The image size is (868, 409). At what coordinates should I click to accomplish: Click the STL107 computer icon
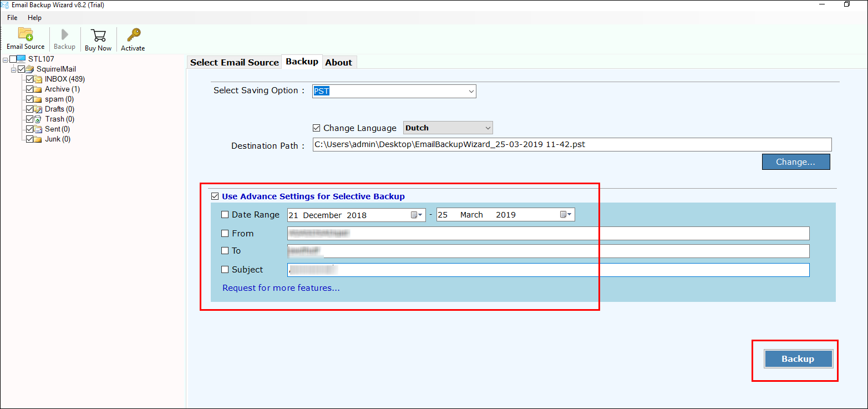pos(22,59)
